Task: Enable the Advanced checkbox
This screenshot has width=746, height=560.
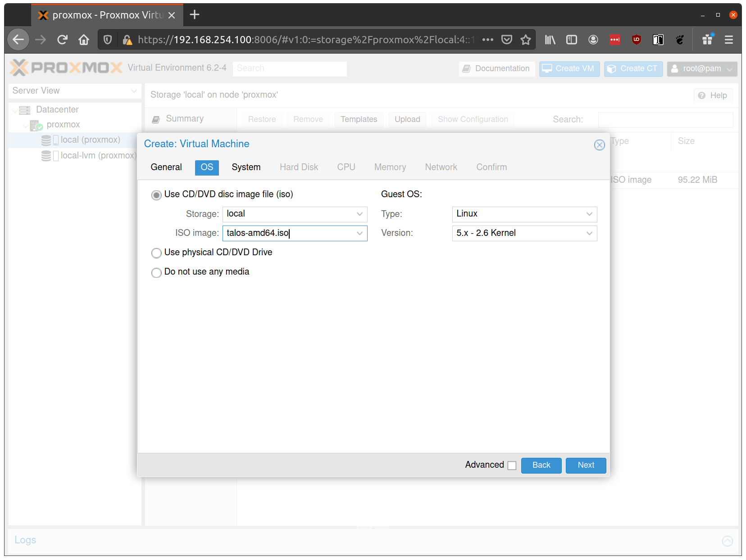Action: [x=512, y=465]
